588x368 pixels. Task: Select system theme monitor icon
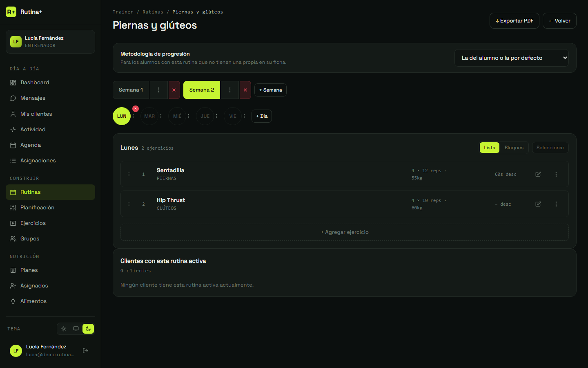coord(76,329)
